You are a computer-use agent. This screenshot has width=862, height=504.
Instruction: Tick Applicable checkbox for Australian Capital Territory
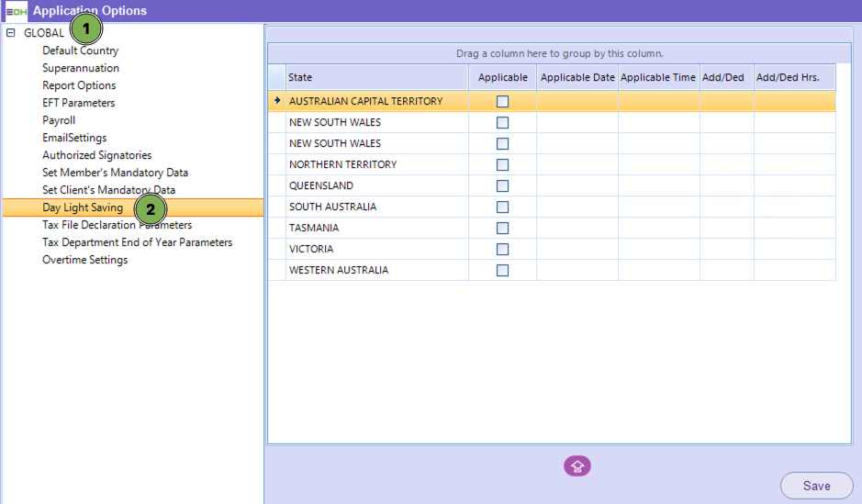(x=502, y=102)
